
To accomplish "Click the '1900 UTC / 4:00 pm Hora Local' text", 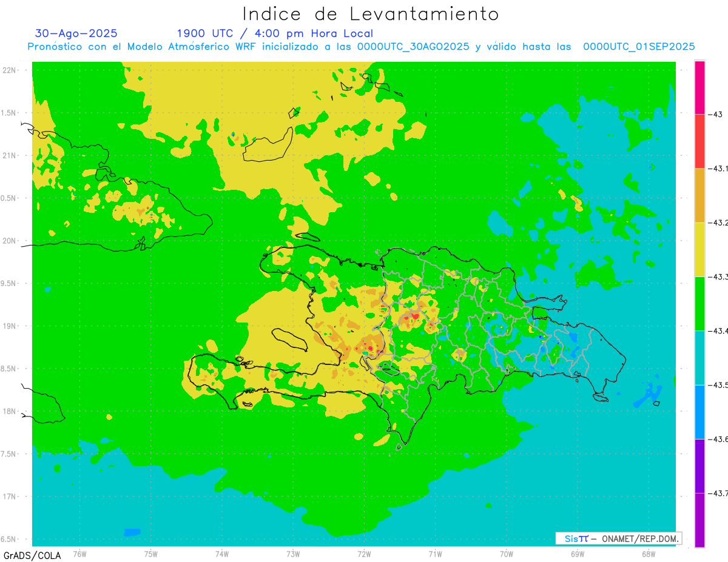I will coord(275,33).
